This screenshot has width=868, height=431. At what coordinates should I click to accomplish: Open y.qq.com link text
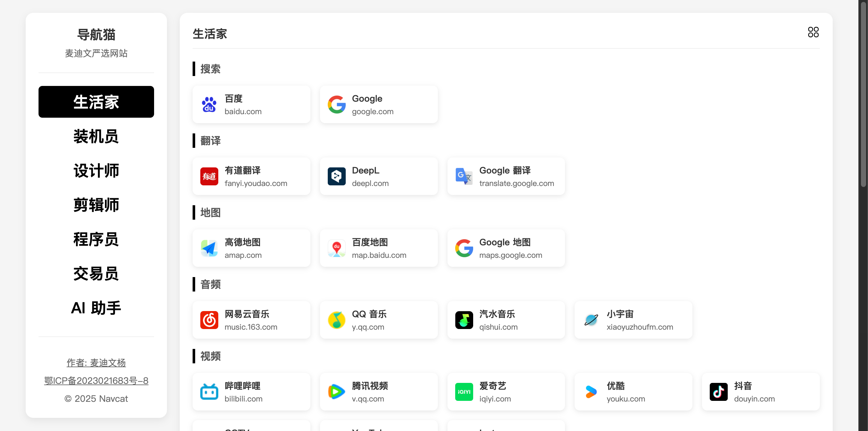(x=368, y=327)
